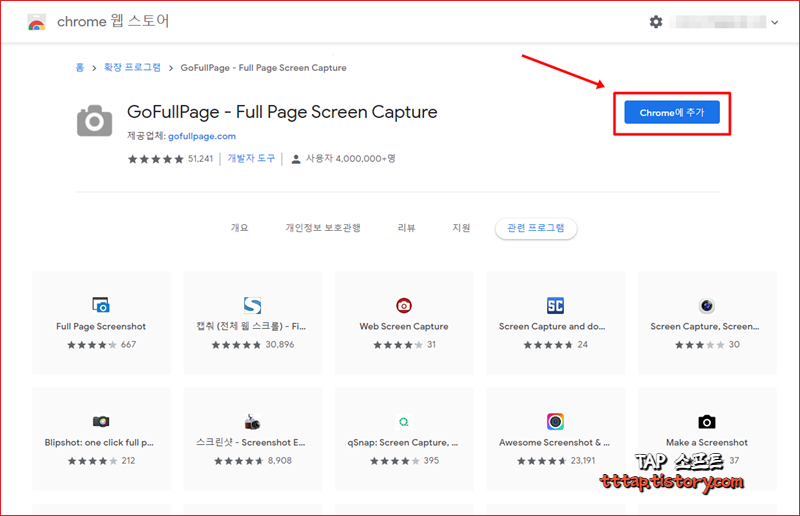Click the GoFullPage camera icon
The height and width of the screenshot is (516, 800).
(94, 121)
